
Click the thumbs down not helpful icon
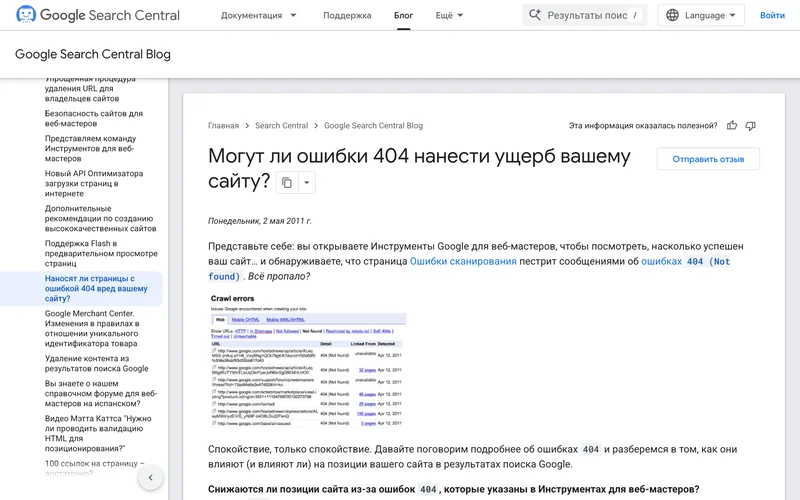[x=750, y=126]
